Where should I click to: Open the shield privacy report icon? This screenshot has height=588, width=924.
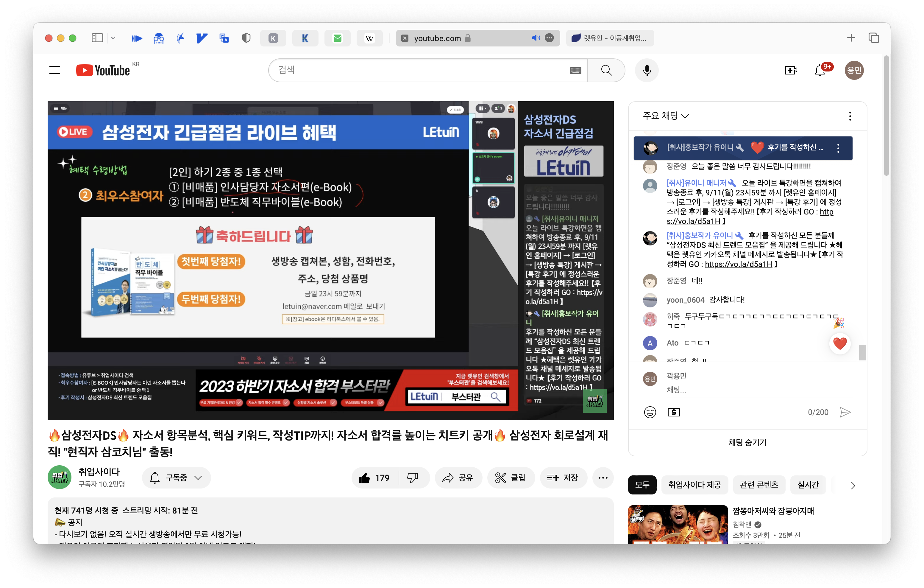coord(246,38)
